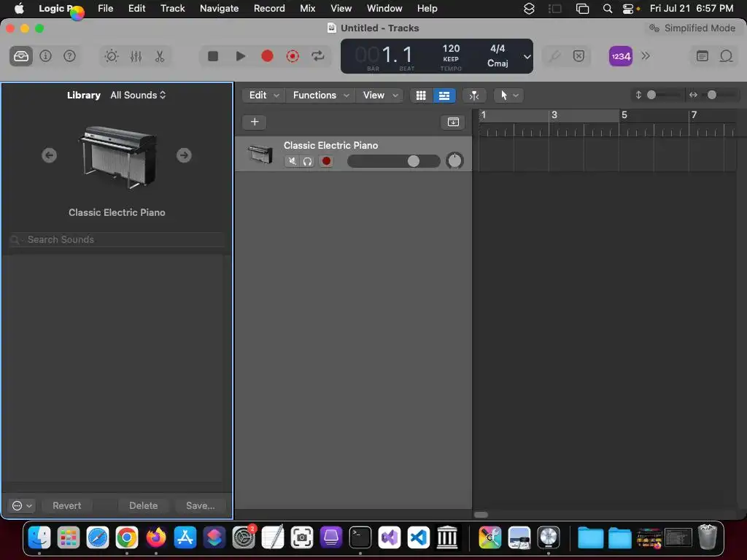Click the track pan knob
This screenshot has width=747, height=560.
pos(454,161)
